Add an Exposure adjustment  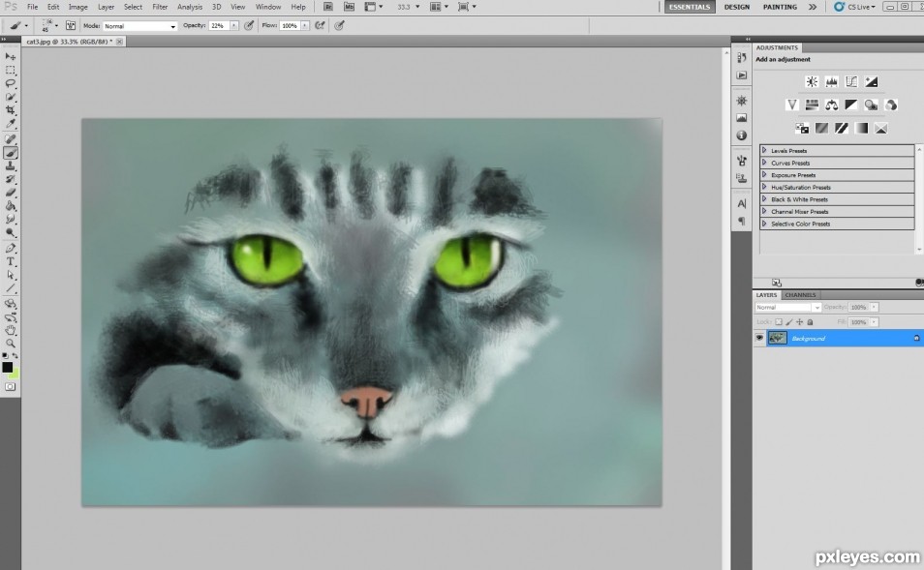point(871,82)
